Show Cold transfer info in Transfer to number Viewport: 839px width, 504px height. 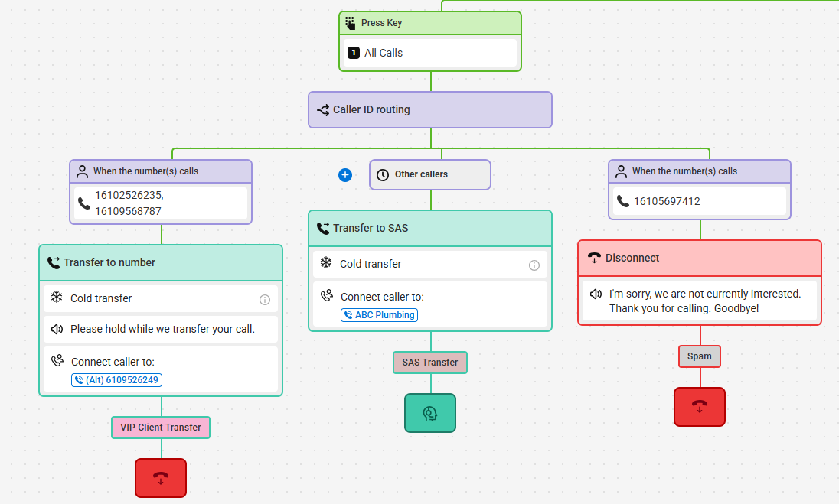pyautogui.click(x=265, y=300)
